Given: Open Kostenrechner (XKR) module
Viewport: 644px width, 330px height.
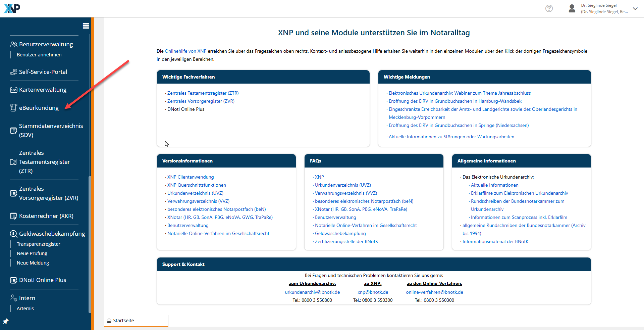Looking at the screenshot, I should pos(46,216).
